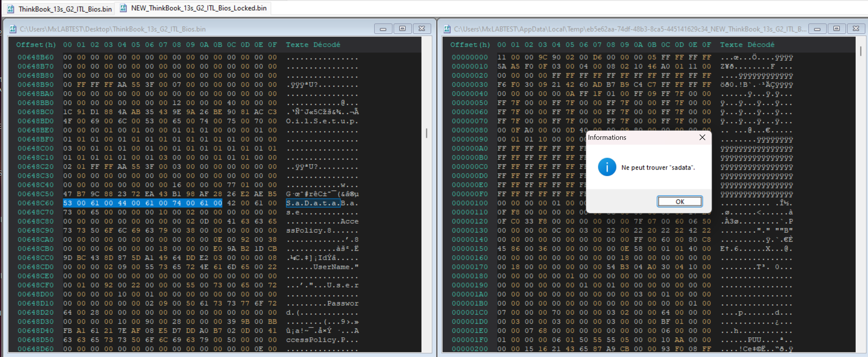Click OK in the Informations dialog
The height and width of the screenshot is (357, 868).
(x=679, y=202)
